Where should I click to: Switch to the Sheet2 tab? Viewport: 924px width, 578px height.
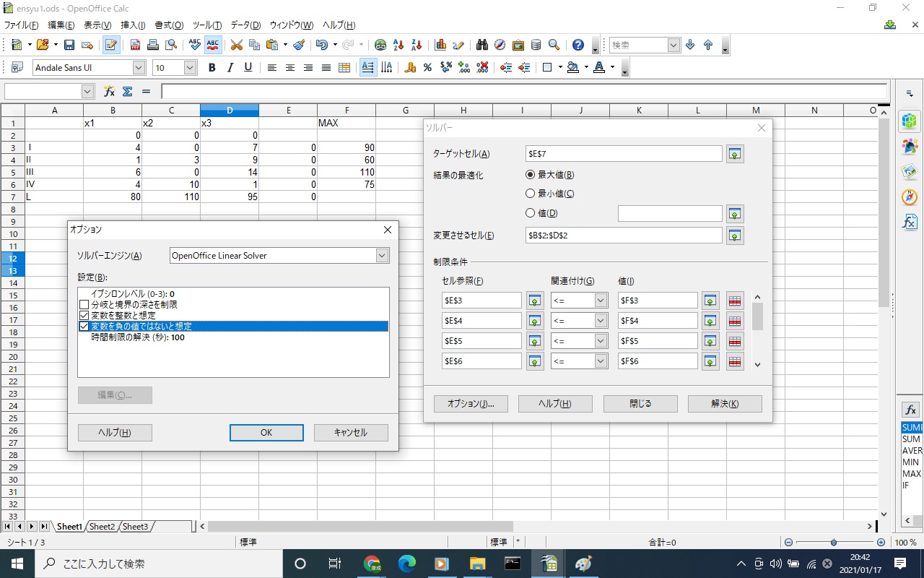coord(102,527)
